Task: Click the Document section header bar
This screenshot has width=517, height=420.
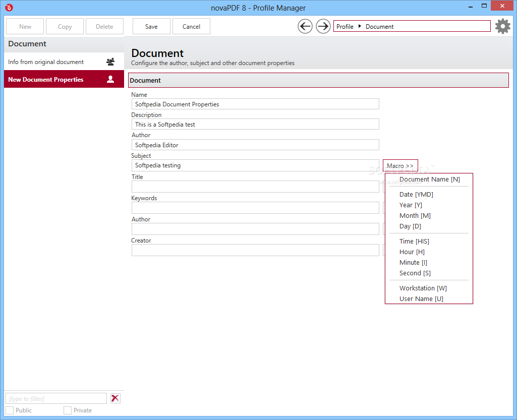Action: click(318, 80)
